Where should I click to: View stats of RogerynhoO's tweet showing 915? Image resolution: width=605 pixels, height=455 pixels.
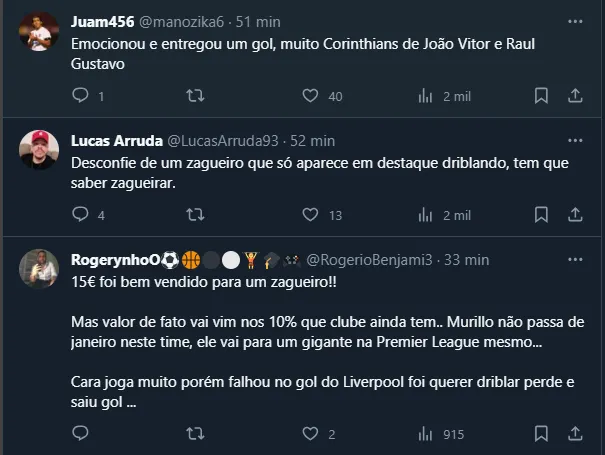[425, 434]
